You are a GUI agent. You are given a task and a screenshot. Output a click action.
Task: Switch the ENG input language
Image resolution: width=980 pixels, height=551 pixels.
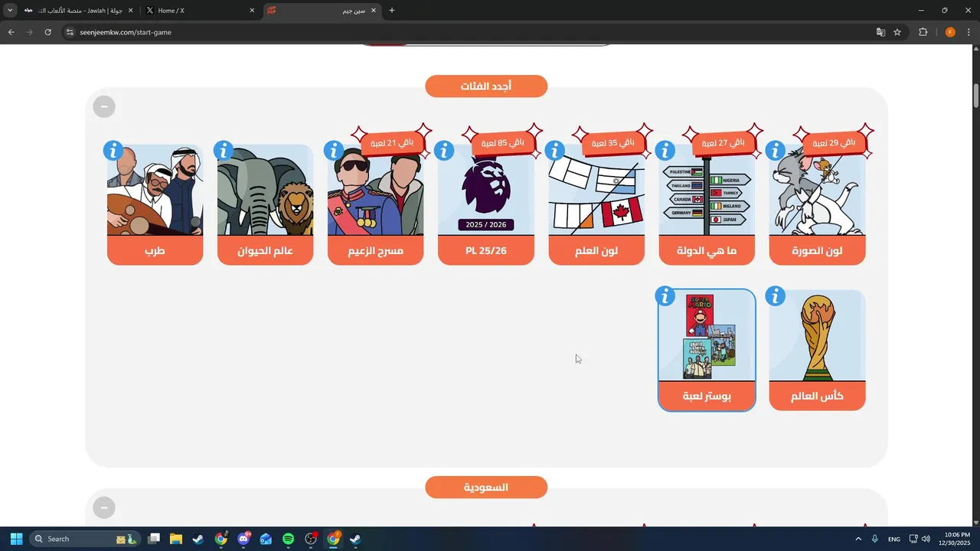point(893,539)
